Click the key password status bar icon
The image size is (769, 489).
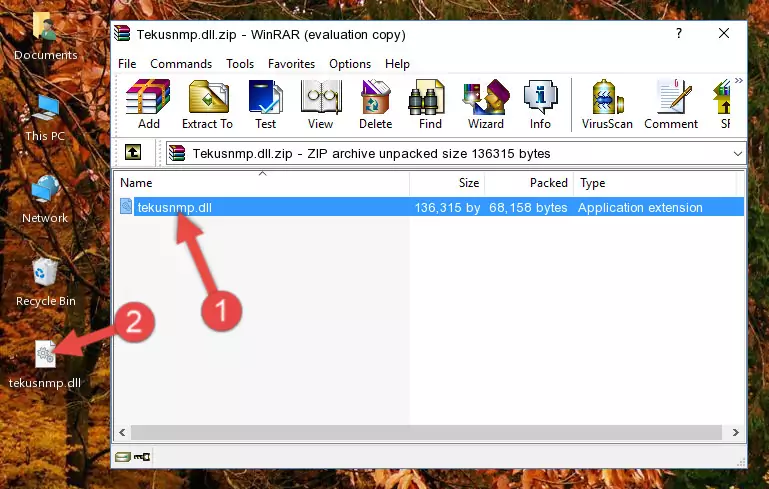142,457
